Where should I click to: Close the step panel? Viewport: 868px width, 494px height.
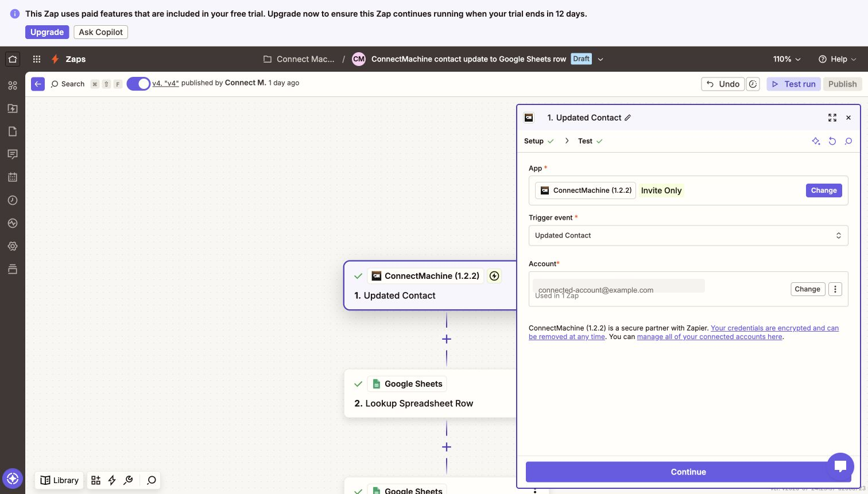coord(848,118)
